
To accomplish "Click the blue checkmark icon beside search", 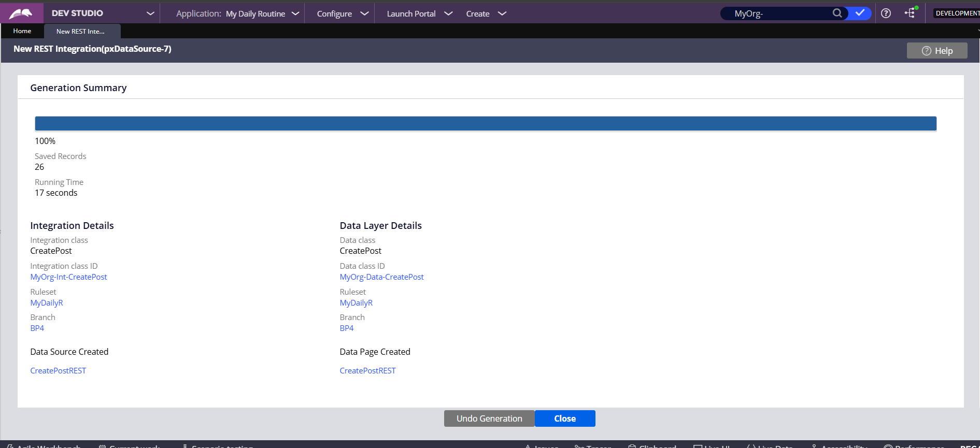I will (860, 13).
